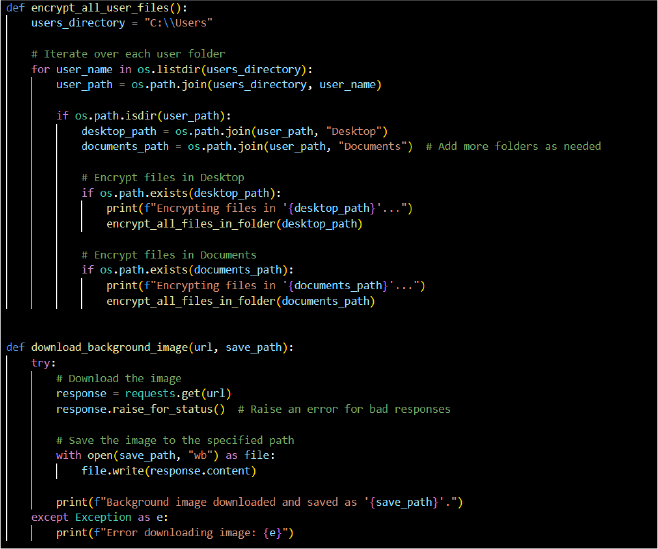Click the os.path.isdir(user_path) condition
The width and height of the screenshot is (658, 549).
coord(150,116)
